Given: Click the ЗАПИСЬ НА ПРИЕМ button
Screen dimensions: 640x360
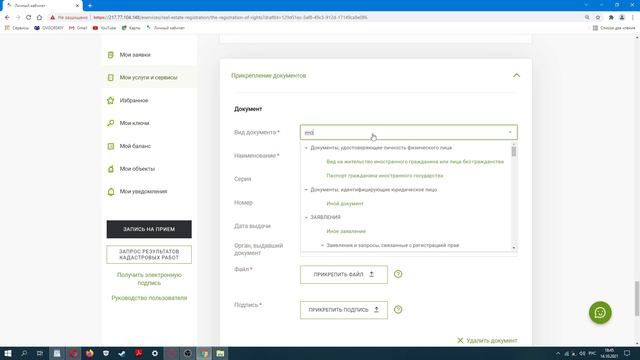Looking at the screenshot, I should (x=149, y=229).
